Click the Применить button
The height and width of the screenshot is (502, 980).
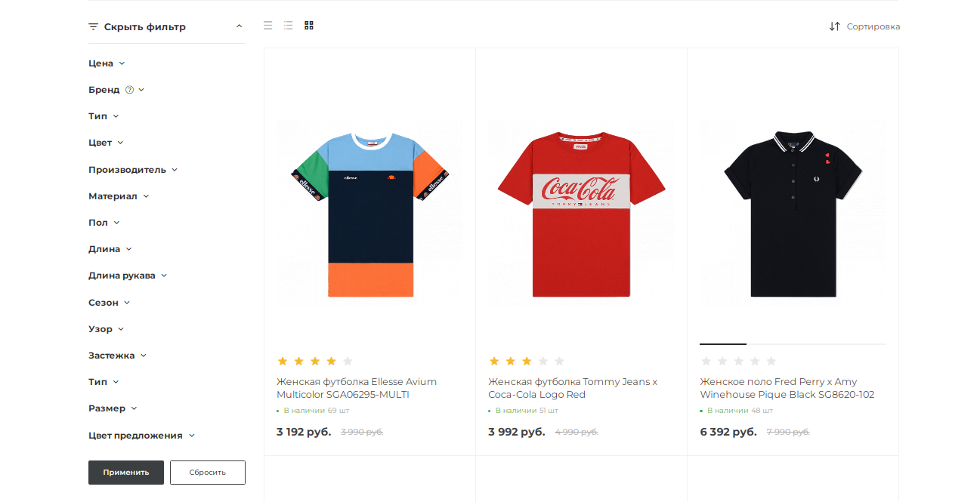(126, 473)
